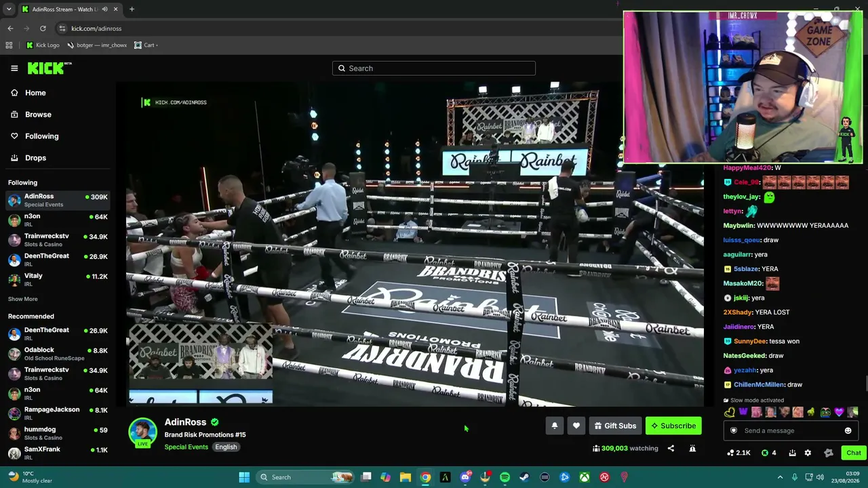Image resolution: width=868 pixels, height=488 pixels.
Task: Open the Browse page in the sidebar
Action: 38,115
